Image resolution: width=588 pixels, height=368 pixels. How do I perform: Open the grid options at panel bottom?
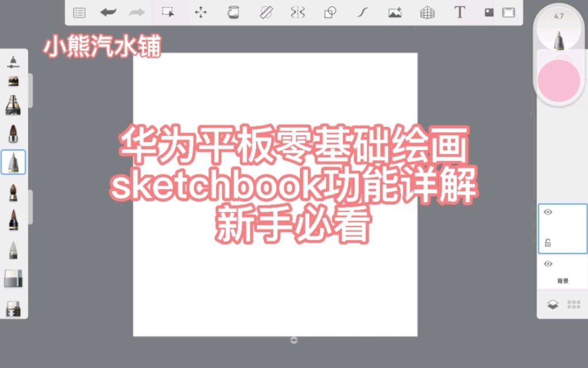coord(574,304)
